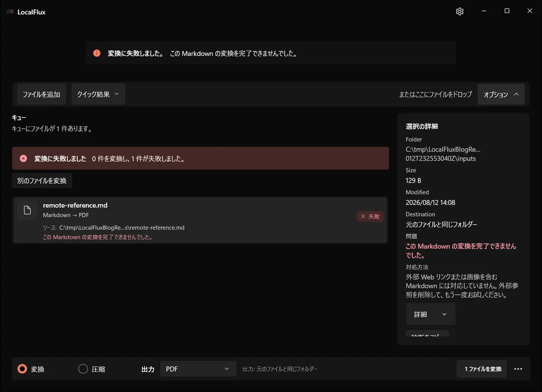Click the file icon for remote-reference.md
This screenshot has width=542, height=392.
pos(27,210)
